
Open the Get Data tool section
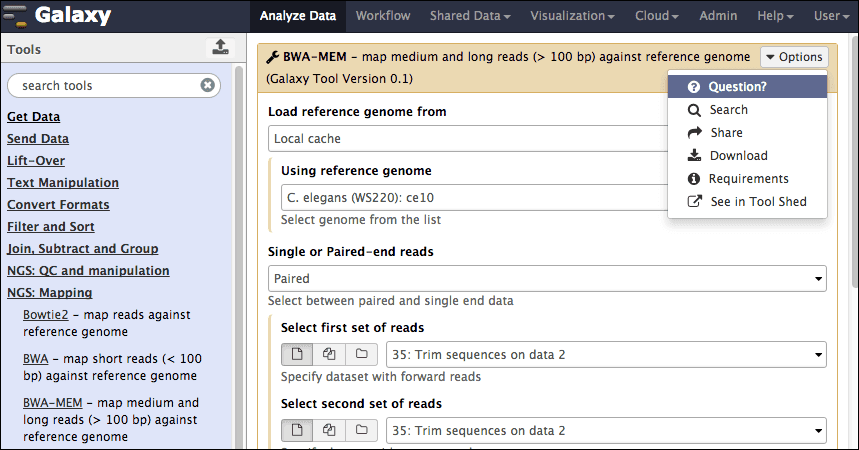33,117
